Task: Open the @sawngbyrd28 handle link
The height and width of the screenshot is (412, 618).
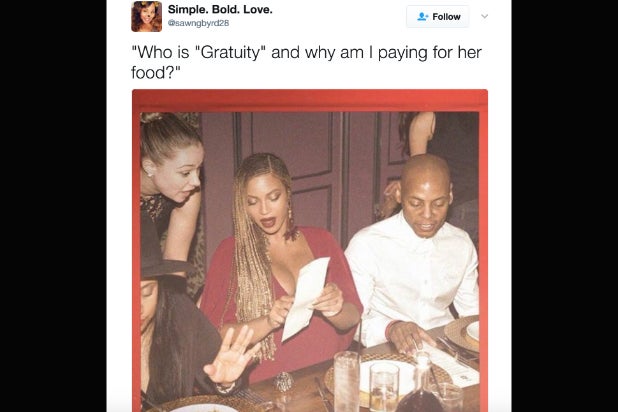Action: pyautogui.click(x=198, y=23)
